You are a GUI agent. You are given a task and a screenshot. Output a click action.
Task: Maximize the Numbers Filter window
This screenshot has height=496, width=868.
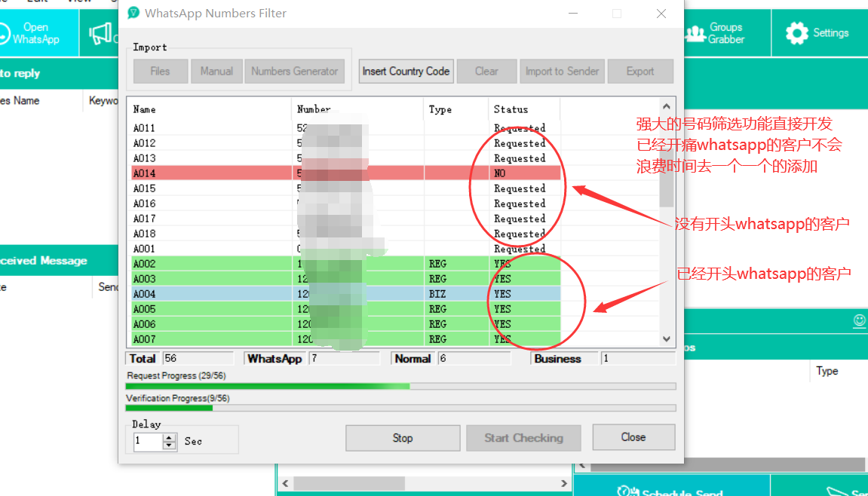click(617, 14)
